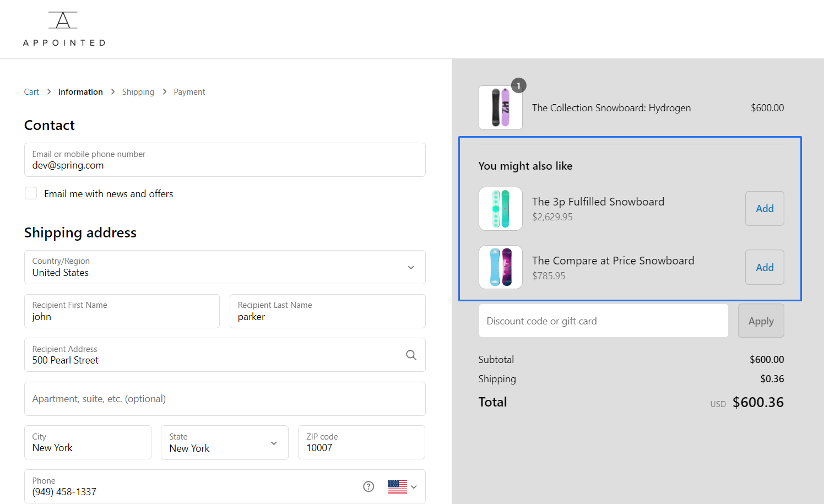Click the Recipient First Name field
The image size is (824, 504).
click(x=122, y=311)
